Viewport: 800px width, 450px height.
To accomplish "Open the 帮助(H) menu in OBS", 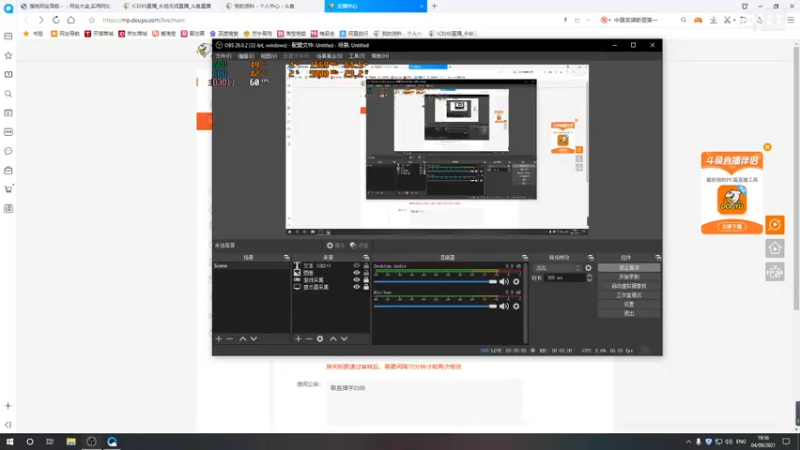I will pos(380,56).
